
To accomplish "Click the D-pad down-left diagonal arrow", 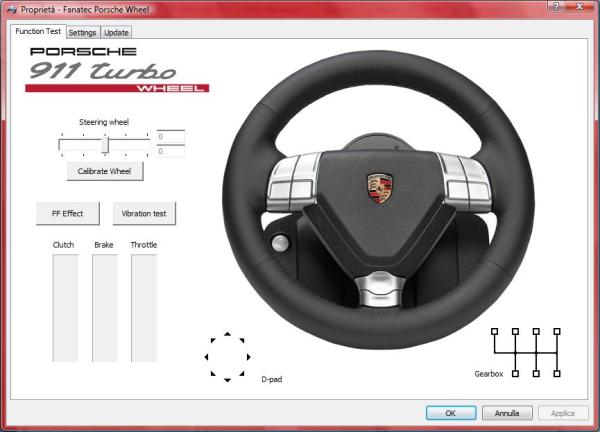I will (x=213, y=373).
